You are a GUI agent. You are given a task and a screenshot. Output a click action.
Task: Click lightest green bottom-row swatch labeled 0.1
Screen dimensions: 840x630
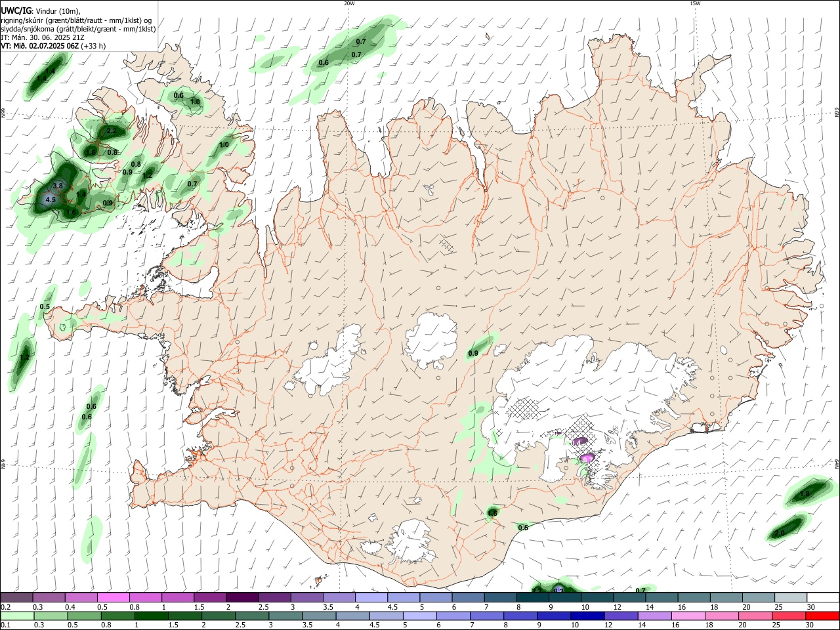pos(17,616)
